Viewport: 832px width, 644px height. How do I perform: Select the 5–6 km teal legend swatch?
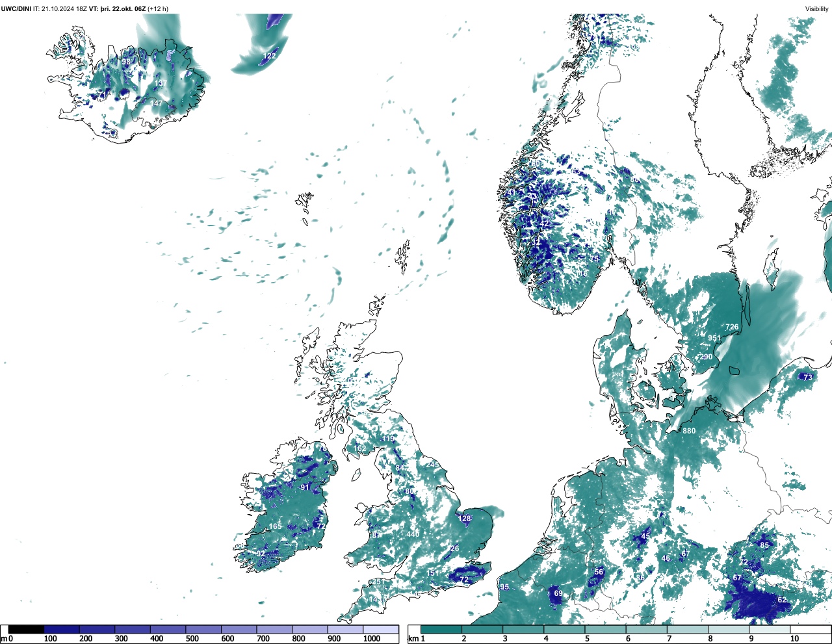point(606,630)
